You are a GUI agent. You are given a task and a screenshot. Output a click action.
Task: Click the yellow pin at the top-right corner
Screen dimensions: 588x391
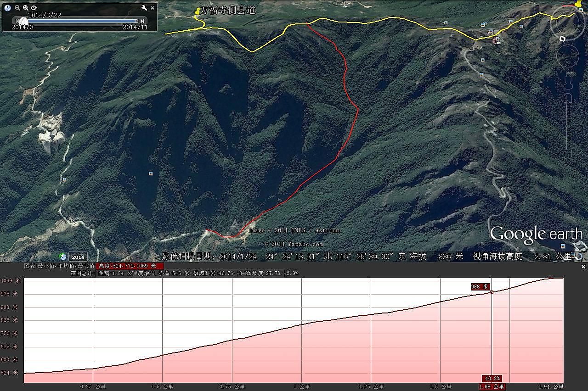coord(577,4)
